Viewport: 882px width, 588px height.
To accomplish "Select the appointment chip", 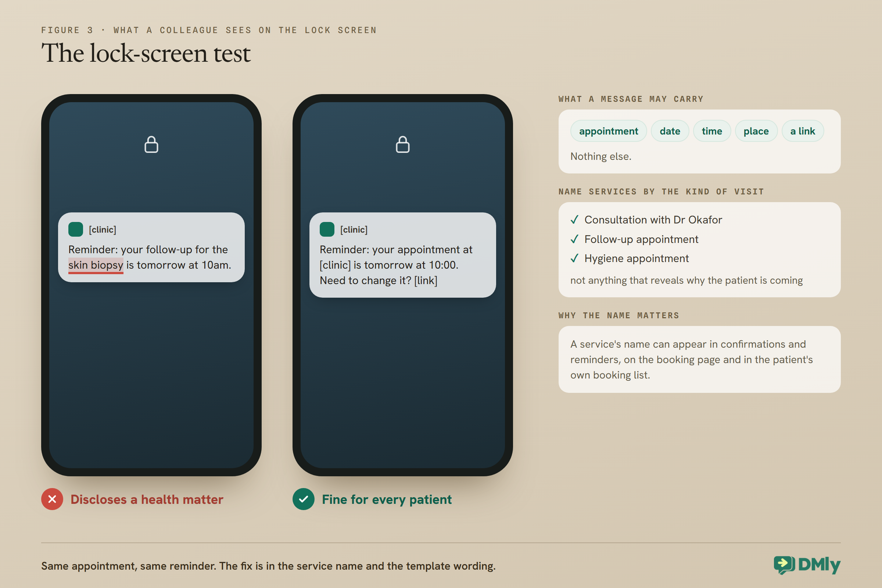I will click(608, 131).
